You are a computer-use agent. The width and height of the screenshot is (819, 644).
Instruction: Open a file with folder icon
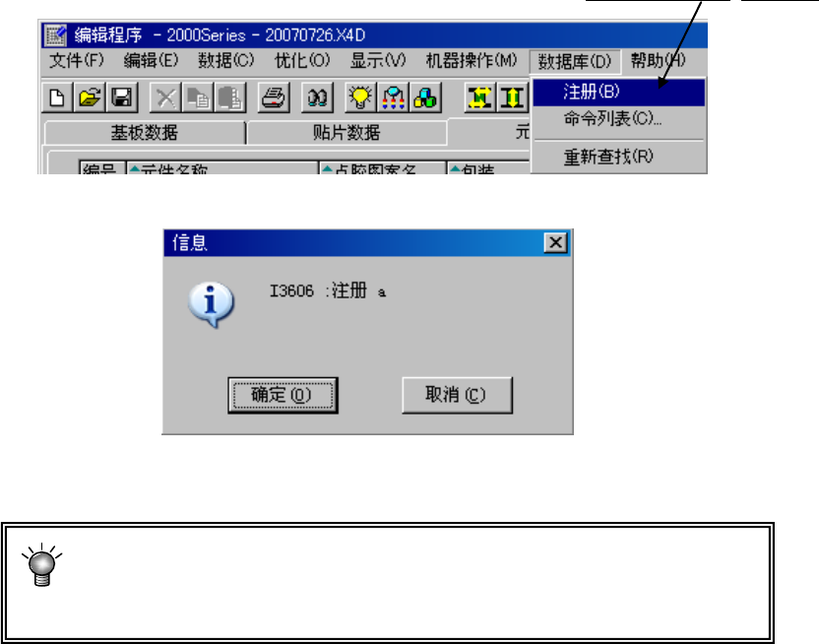(90, 97)
